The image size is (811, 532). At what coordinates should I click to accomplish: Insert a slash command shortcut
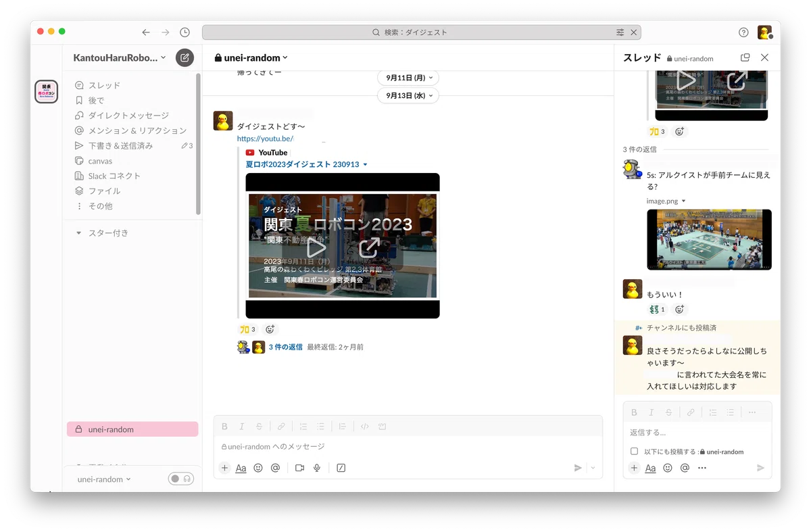(341, 468)
